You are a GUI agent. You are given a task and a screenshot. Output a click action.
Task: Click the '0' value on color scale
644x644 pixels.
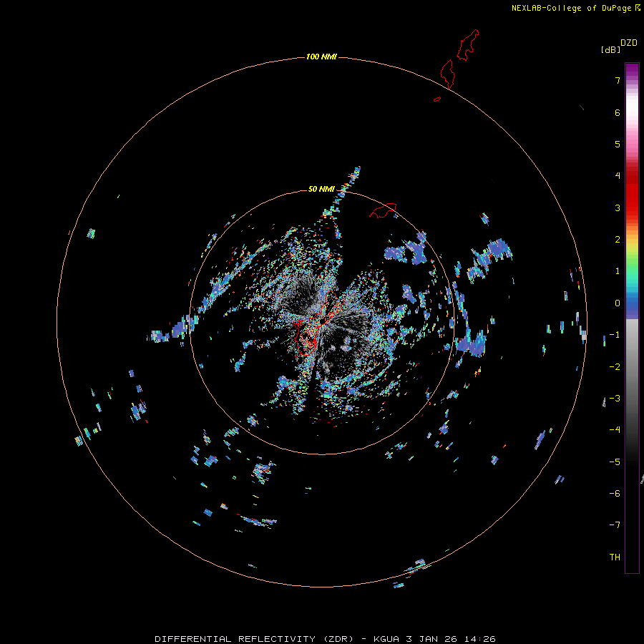(618, 303)
